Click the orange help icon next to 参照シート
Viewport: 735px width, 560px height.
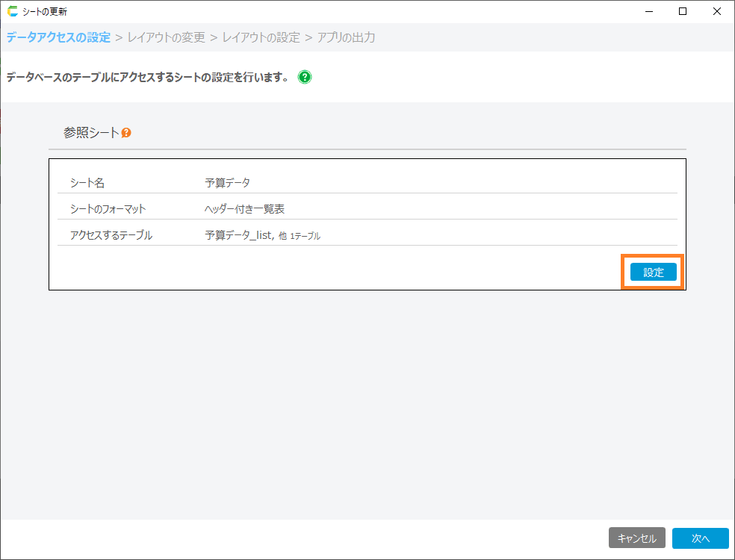(x=126, y=133)
